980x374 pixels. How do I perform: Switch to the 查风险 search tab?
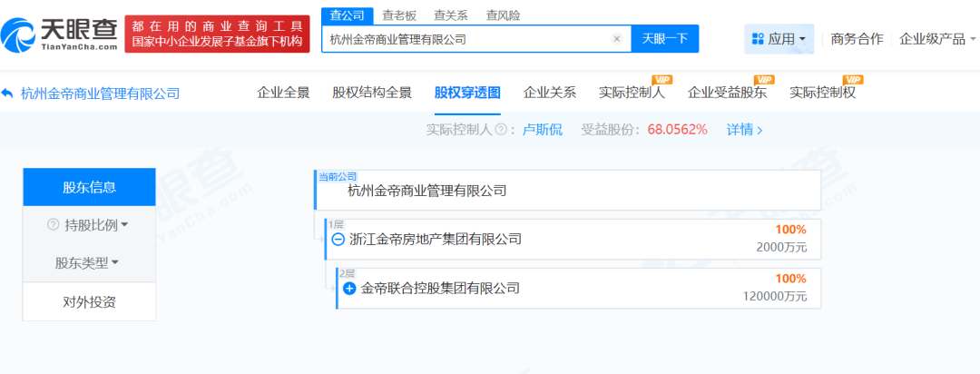[x=505, y=15]
